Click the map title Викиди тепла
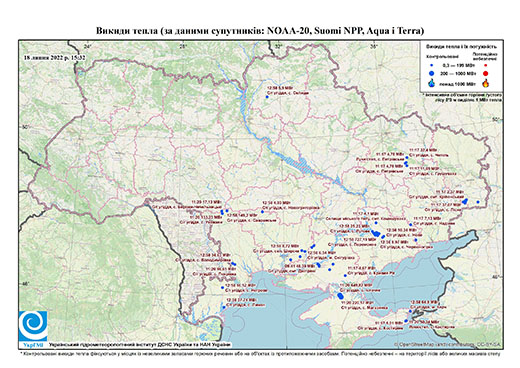Viewport: 520px width, 368px height. (x=260, y=31)
